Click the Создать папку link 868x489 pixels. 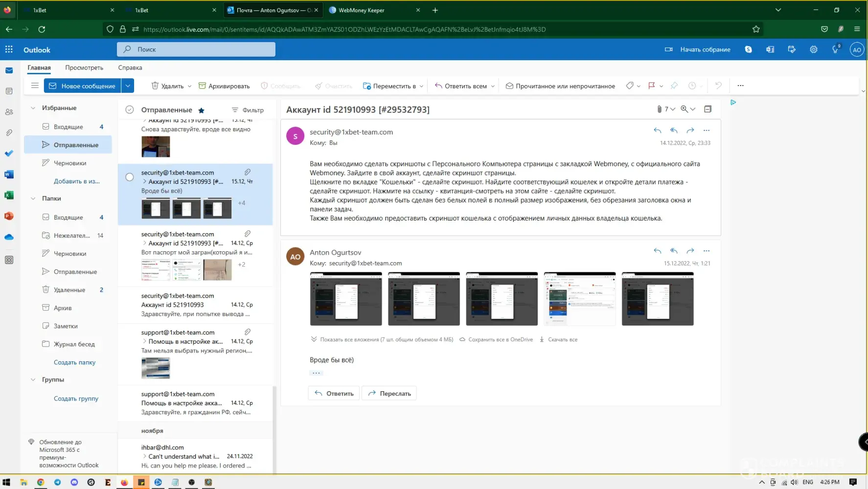pos(74,362)
